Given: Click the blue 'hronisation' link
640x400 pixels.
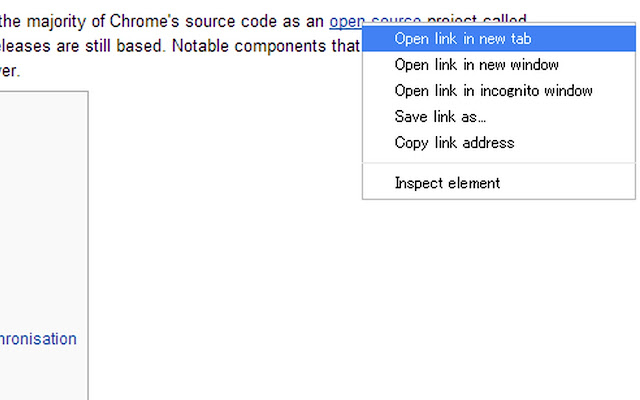Looking at the screenshot, I should click(38, 338).
